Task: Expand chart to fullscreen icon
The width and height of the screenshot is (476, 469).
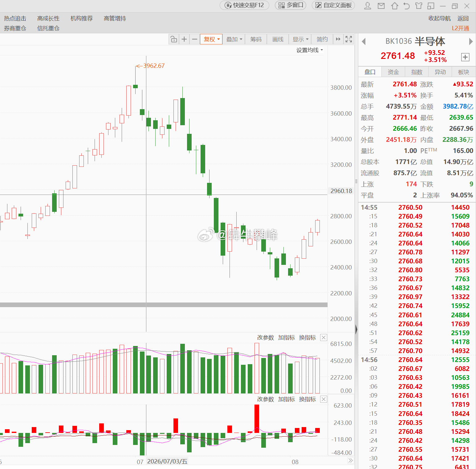Action: 349,39
